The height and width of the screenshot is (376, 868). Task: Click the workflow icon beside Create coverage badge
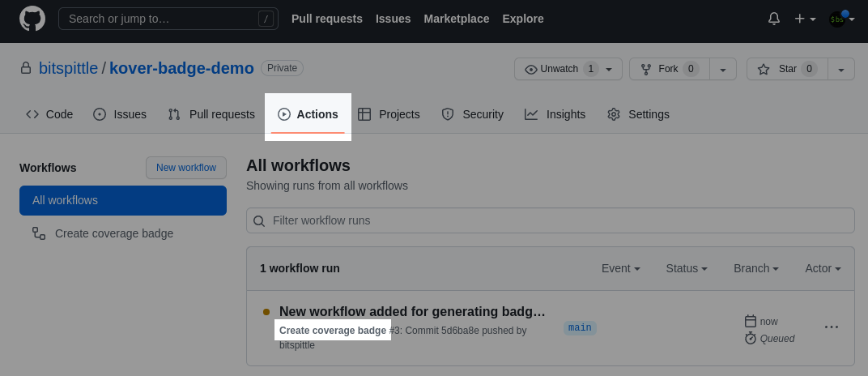[x=39, y=233]
